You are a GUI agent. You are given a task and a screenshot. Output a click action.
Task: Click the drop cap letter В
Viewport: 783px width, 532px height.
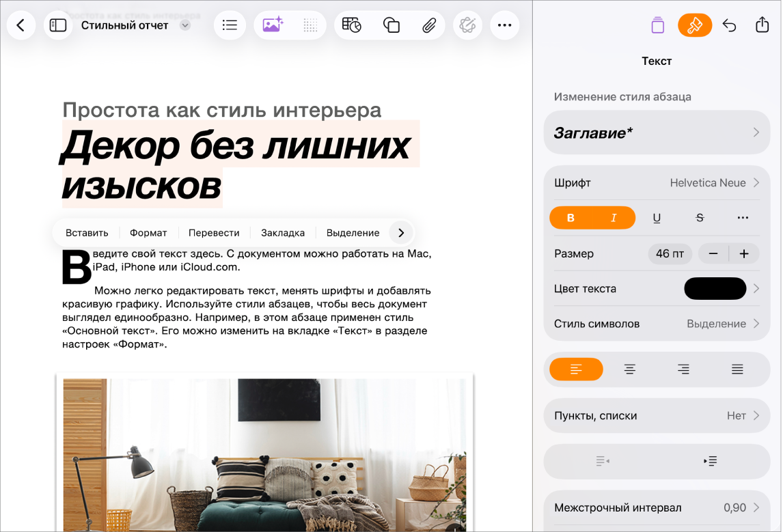pos(77,267)
